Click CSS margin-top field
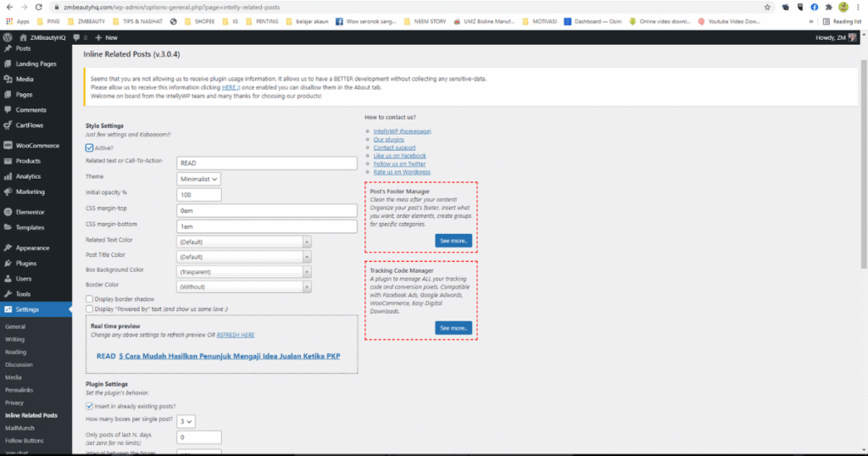 (267, 211)
